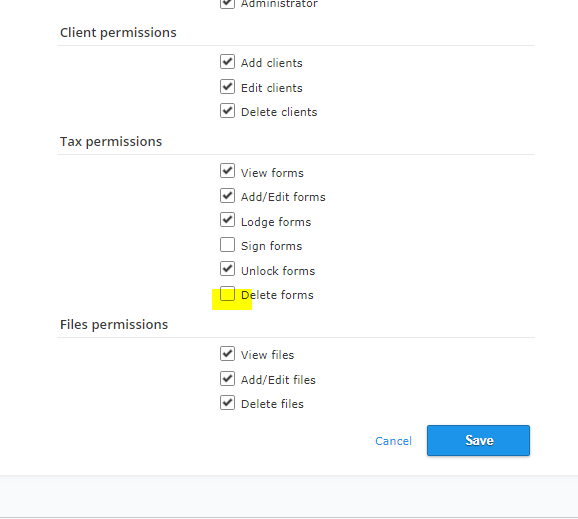Toggle the View files checkbox

tap(227, 353)
